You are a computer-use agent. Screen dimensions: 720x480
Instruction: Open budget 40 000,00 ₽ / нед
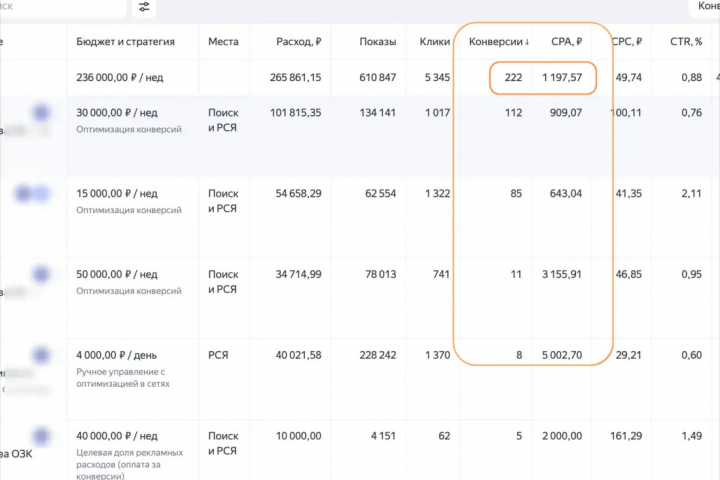click(117, 436)
